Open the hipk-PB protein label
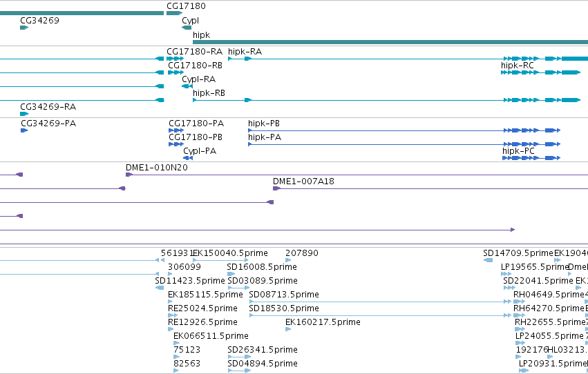Screen dimensions: 588x374 pyautogui.click(x=264, y=124)
